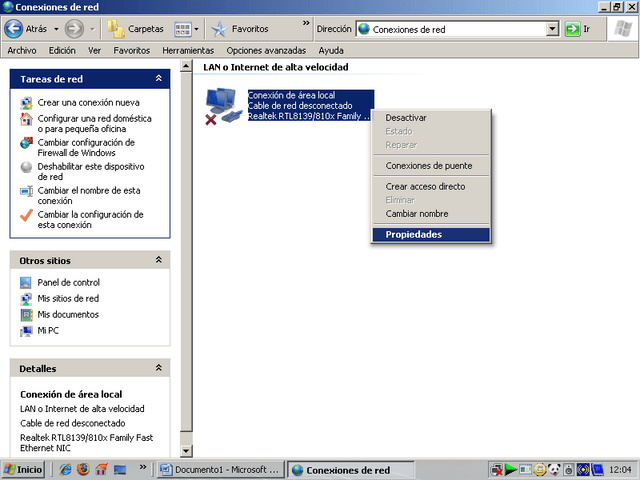Choose Propiedades in the context menu
The image size is (640, 480).
pyautogui.click(x=431, y=235)
